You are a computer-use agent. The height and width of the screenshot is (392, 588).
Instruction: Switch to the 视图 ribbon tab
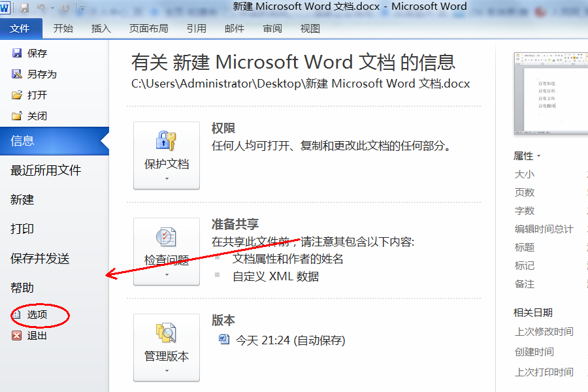point(310,29)
